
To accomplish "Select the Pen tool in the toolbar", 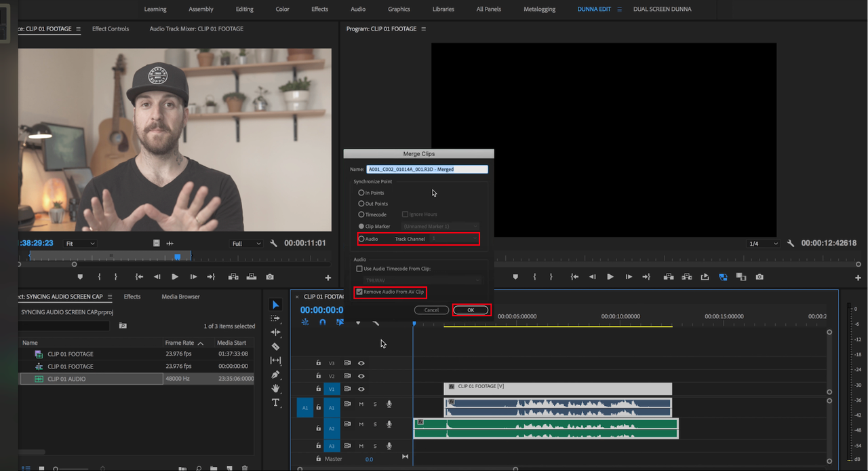I will 275,375.
